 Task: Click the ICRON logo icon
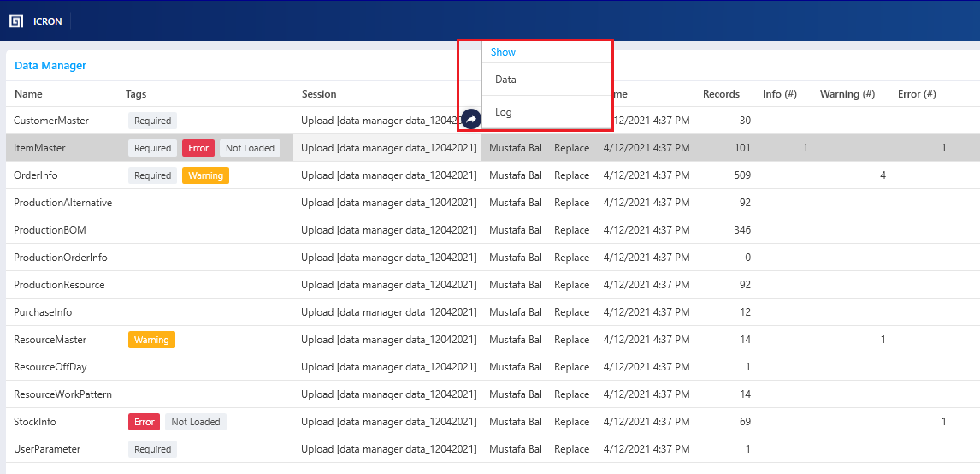coord(16,21)
